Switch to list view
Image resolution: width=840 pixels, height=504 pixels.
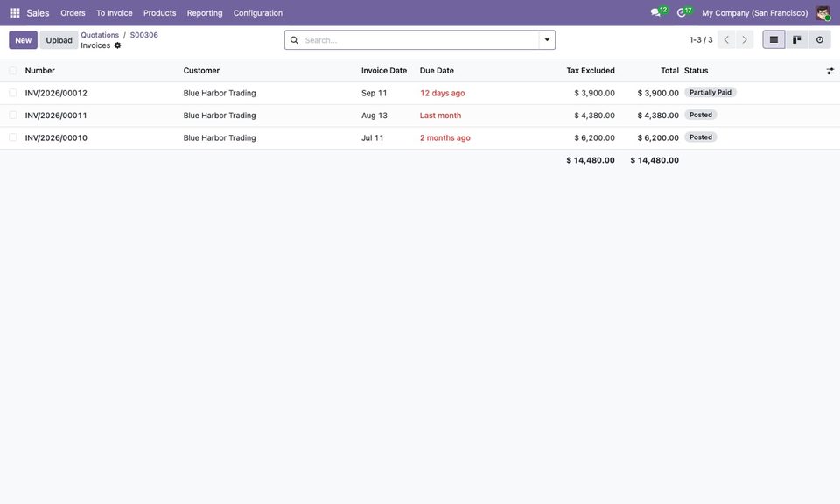tap(773, 39)
